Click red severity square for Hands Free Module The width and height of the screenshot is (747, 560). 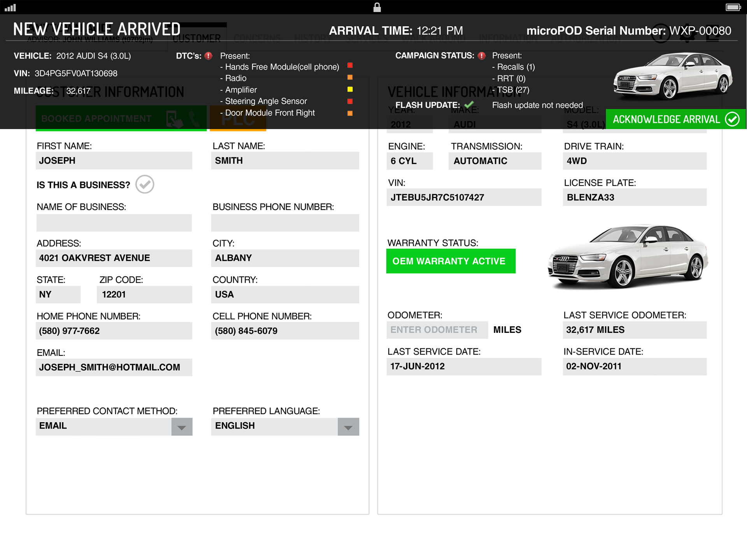[350, 65]
